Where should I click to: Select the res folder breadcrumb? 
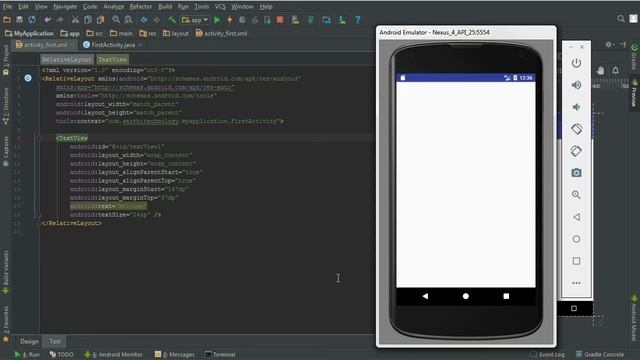[148, 33]
